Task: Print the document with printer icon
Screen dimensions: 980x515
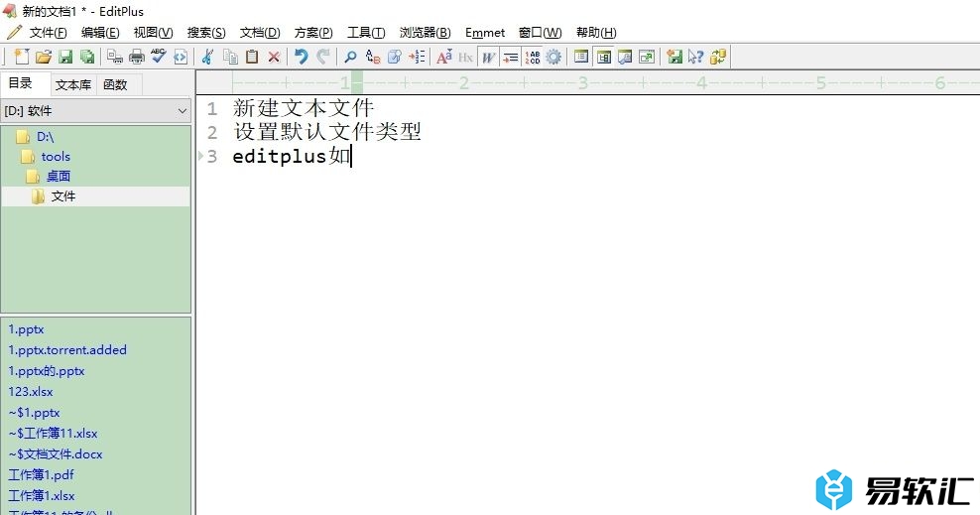Action: 136,57
